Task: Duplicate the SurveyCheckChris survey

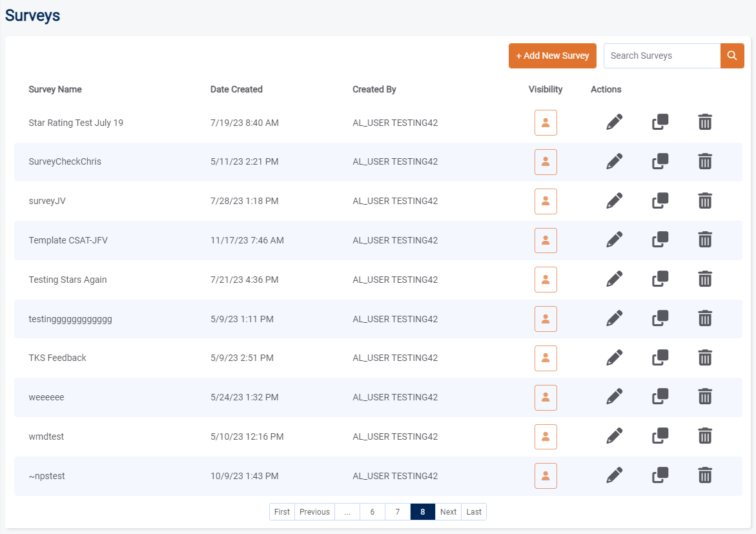Action: [660, 161]
